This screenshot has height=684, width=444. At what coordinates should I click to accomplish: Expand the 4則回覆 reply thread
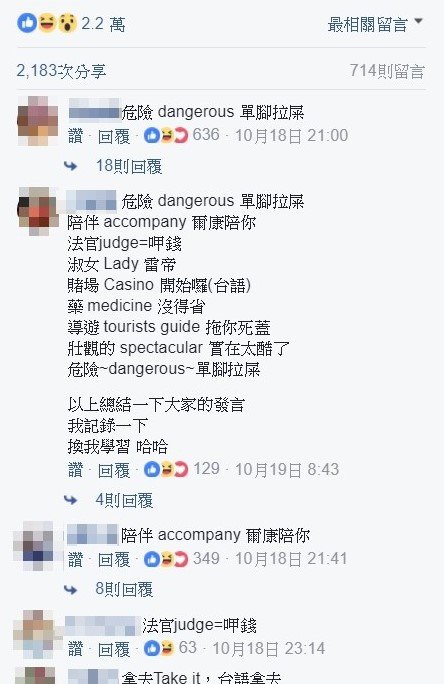124,500
